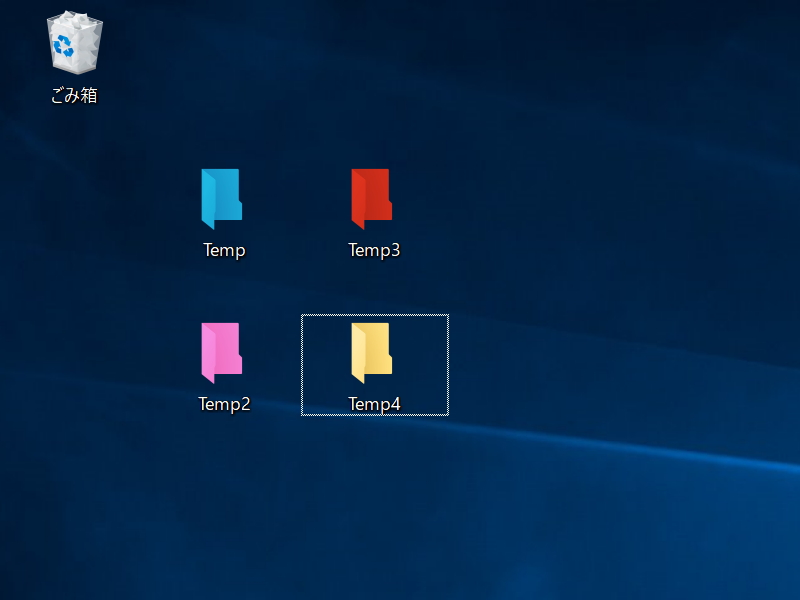Select the blue Temp folder icon
This screenshot has height=600, width=800.
pos(221,198)
